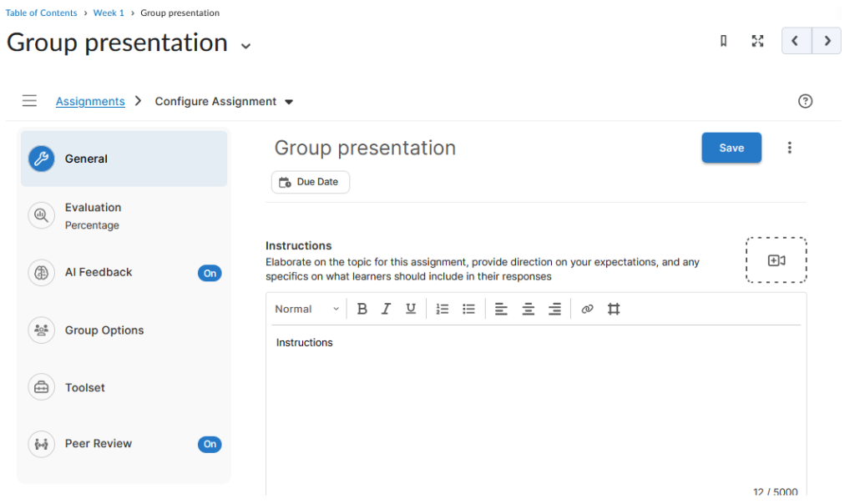
Task: Go to Week 1 breadcrumb
Action: pyautogui.click(x=109, y=13)
